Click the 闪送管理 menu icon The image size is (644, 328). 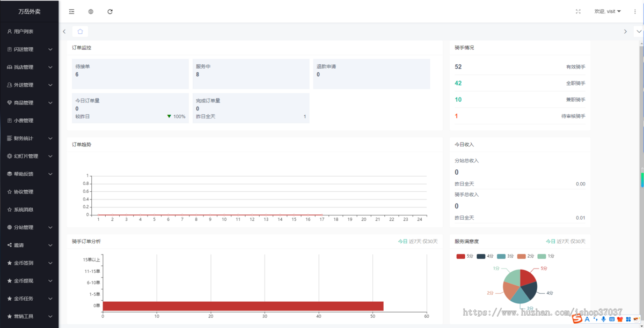click(x=10, y=49)
